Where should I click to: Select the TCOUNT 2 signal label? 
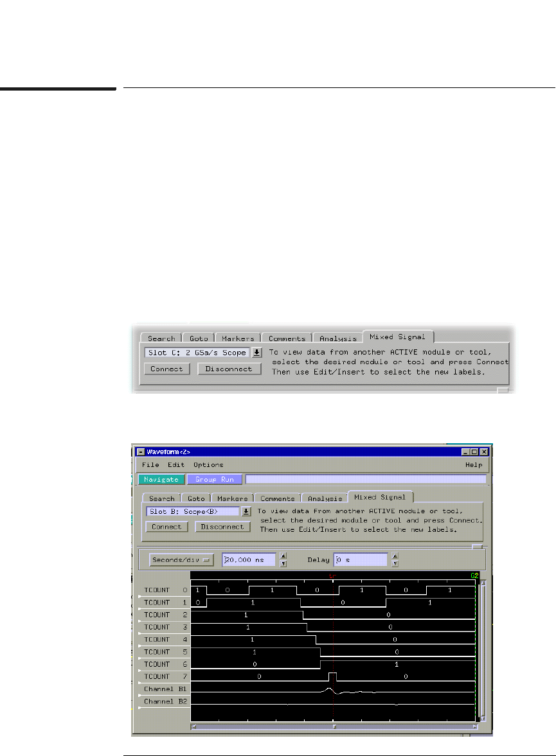point(165,615)
